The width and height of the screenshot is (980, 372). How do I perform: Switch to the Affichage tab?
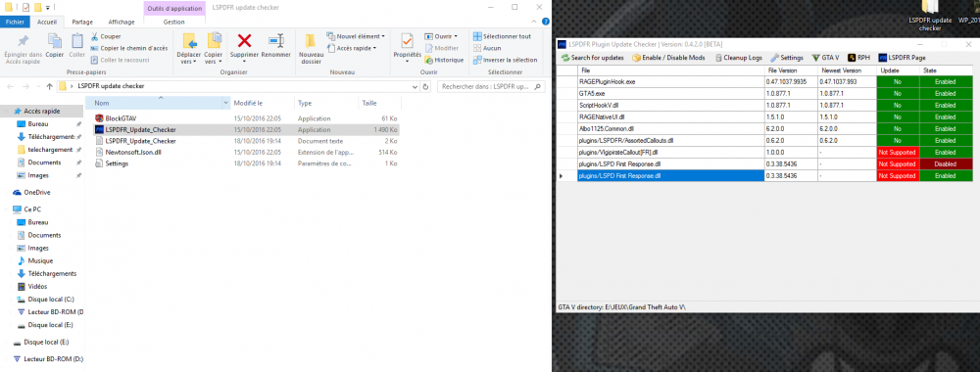pos(122,22)
